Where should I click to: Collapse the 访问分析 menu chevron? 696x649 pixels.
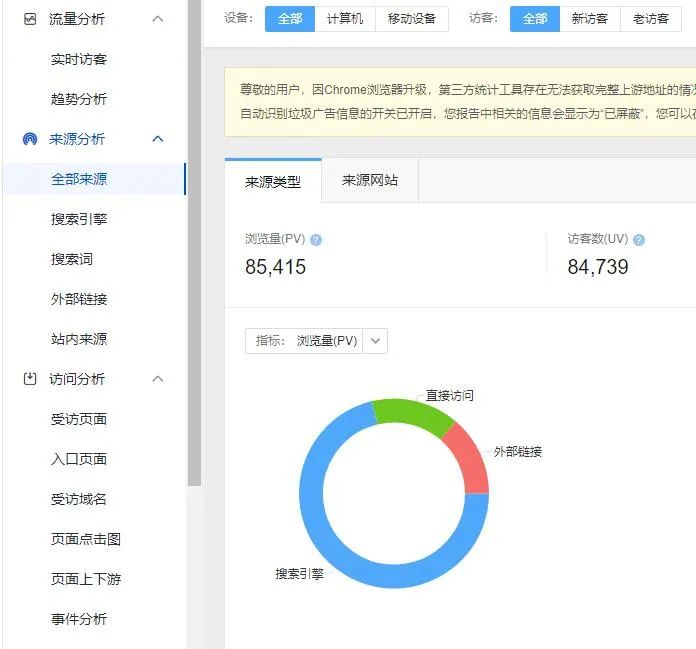(158, 379)
